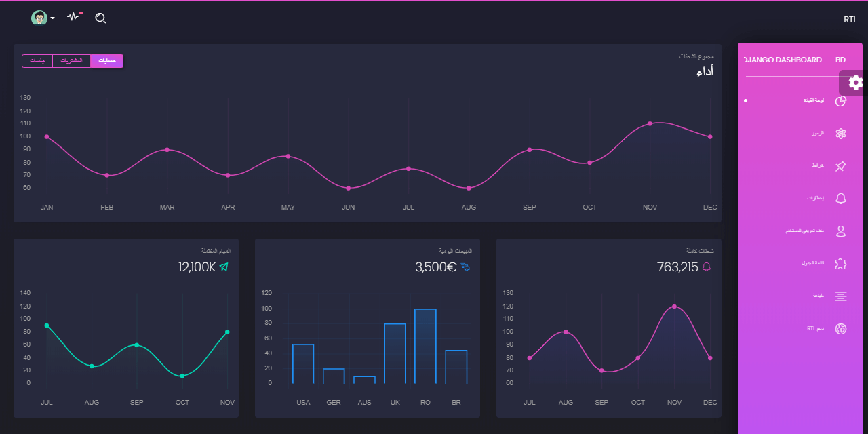Click the BD logo abbreviation in sidebar
868x434 pixels.
841,60
